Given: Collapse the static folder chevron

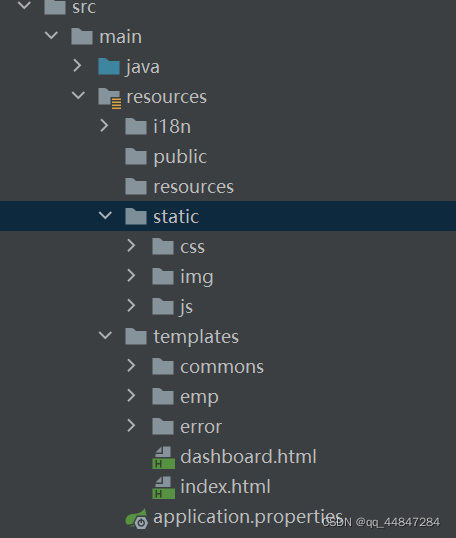Looking at the screenshot, I should click(105, 215).
